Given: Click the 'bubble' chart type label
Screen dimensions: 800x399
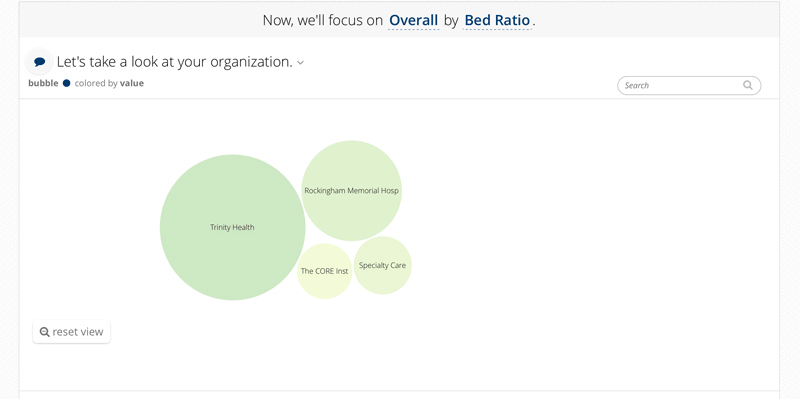Looking at the screenshot, I should (43, 83).
